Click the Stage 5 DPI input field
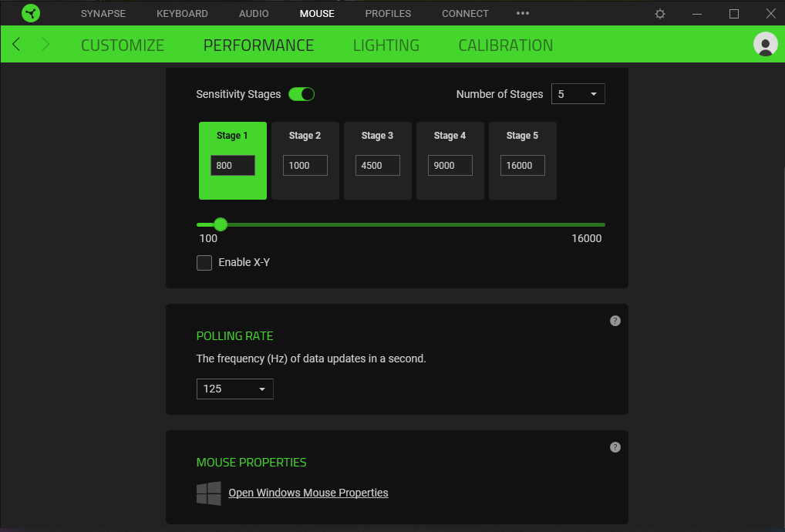The height and width of the screenshot is (532, 785). (522, 166)
